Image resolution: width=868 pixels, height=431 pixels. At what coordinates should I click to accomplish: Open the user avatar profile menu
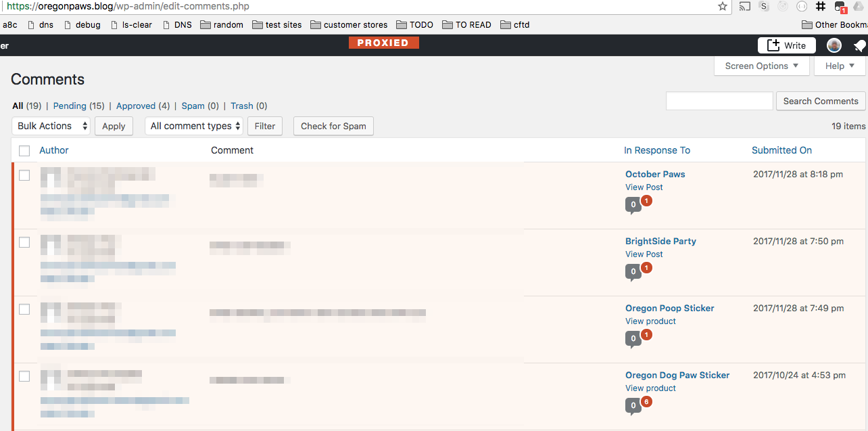[834, 45]
